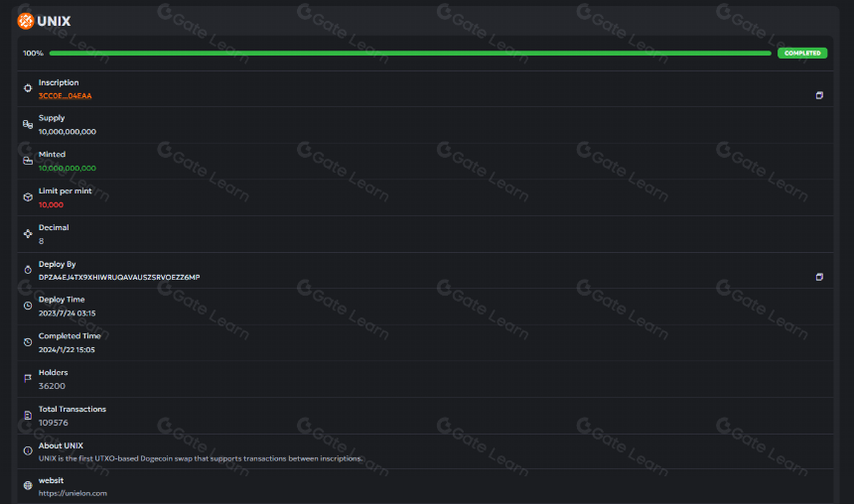This screenshot has width=854, height=504.
Task: Select the deploy time 2023/7/24 03:15
Action: (x=67, y=313)
